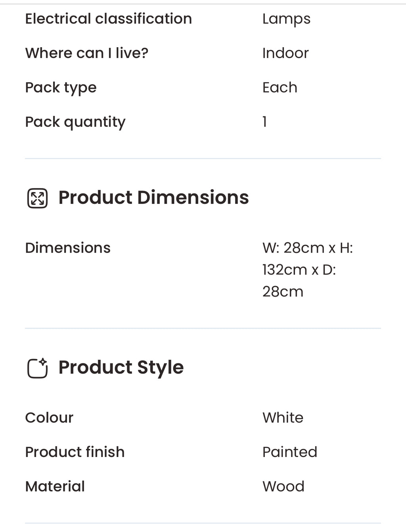Screen dimensions: 406x532
Task: Click the Material label
Action: point(55,486)
